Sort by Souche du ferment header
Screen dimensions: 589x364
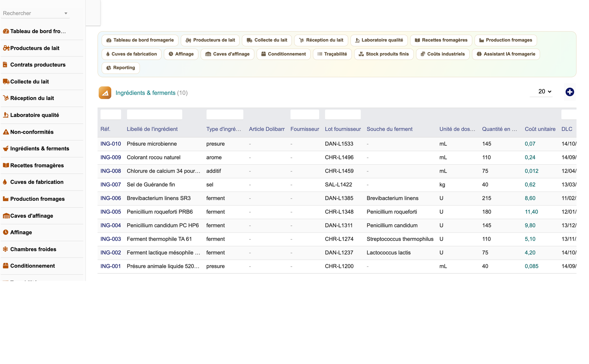pos(389,129)
